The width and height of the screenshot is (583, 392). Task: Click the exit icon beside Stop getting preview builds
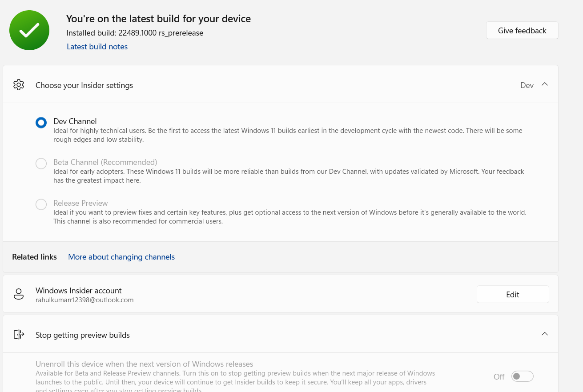click(x=19, y=335)
